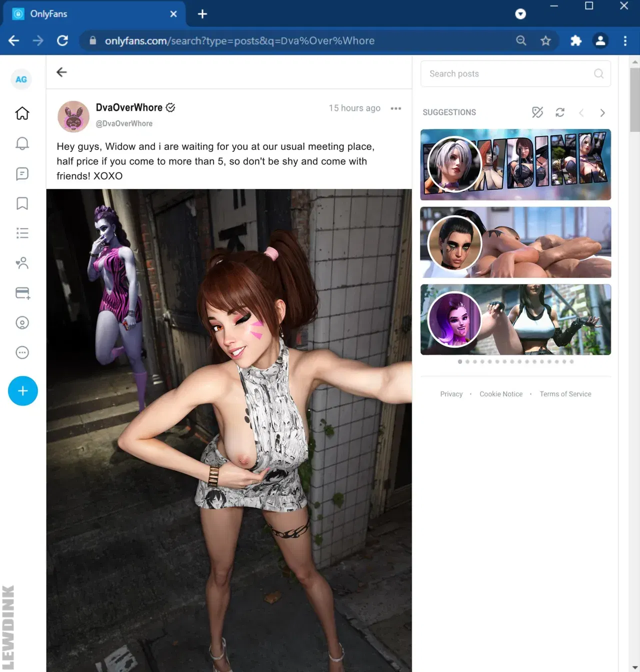Viewport: 640px width, 672px height.
Task: Open Messages from the sidebar
Action: (x=22, y=173)
